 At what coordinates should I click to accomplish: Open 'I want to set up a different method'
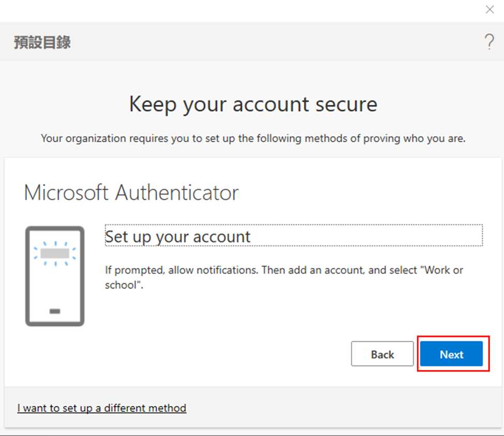[101, 408]
